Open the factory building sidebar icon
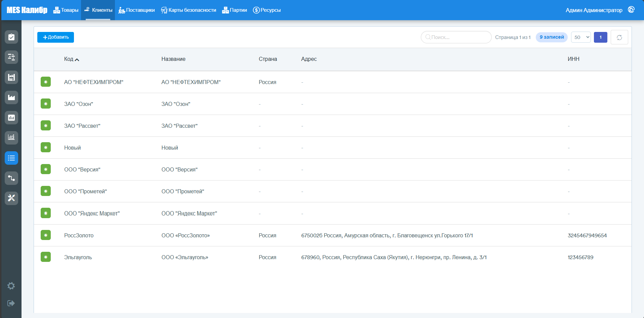 [x=11, y=77]
